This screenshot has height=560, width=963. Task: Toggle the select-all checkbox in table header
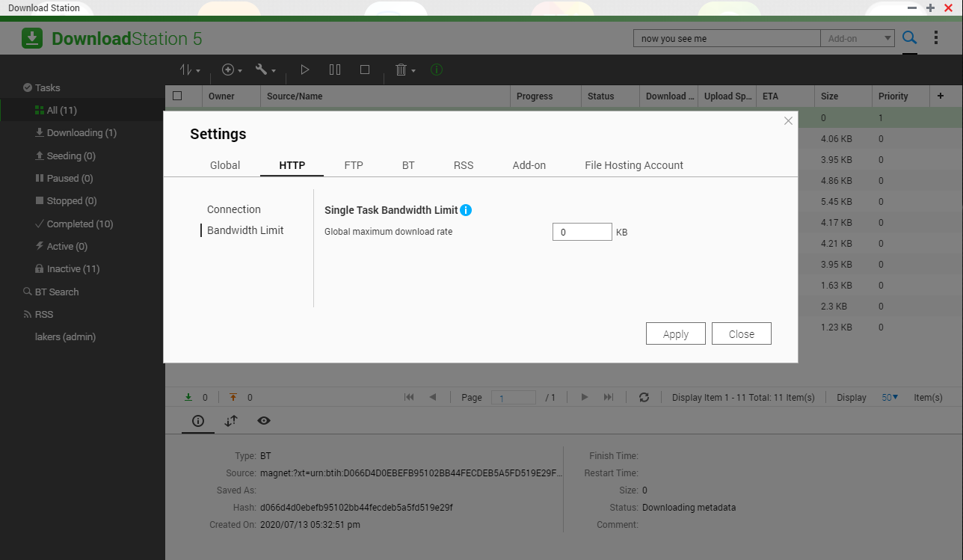coord(177,96)
